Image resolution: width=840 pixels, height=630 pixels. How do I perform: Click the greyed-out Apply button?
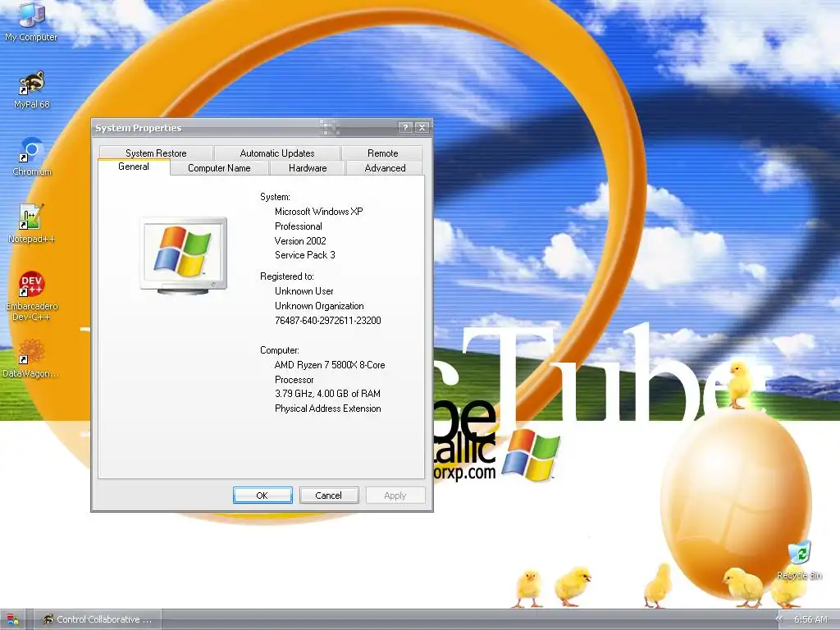[395, 495]
